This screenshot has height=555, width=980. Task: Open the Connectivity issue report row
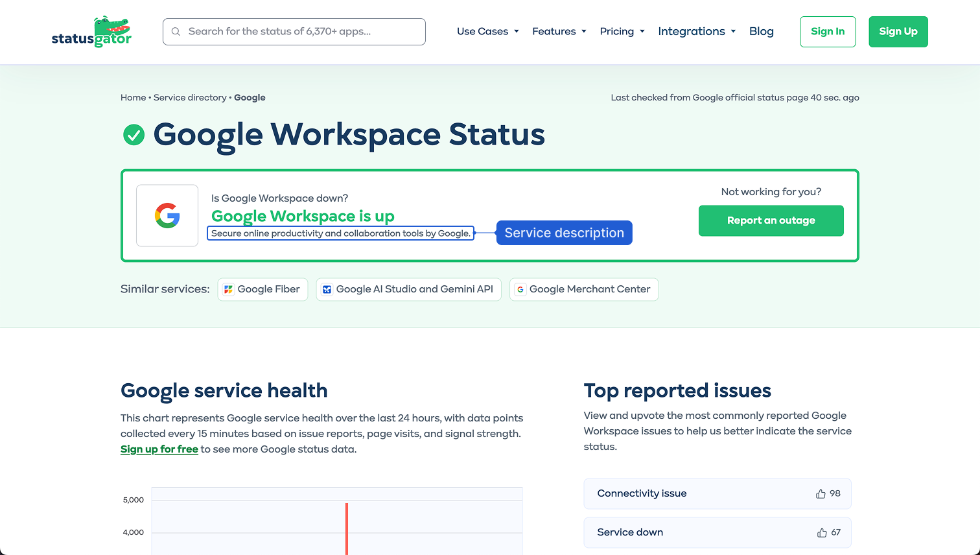coord(717,493)
